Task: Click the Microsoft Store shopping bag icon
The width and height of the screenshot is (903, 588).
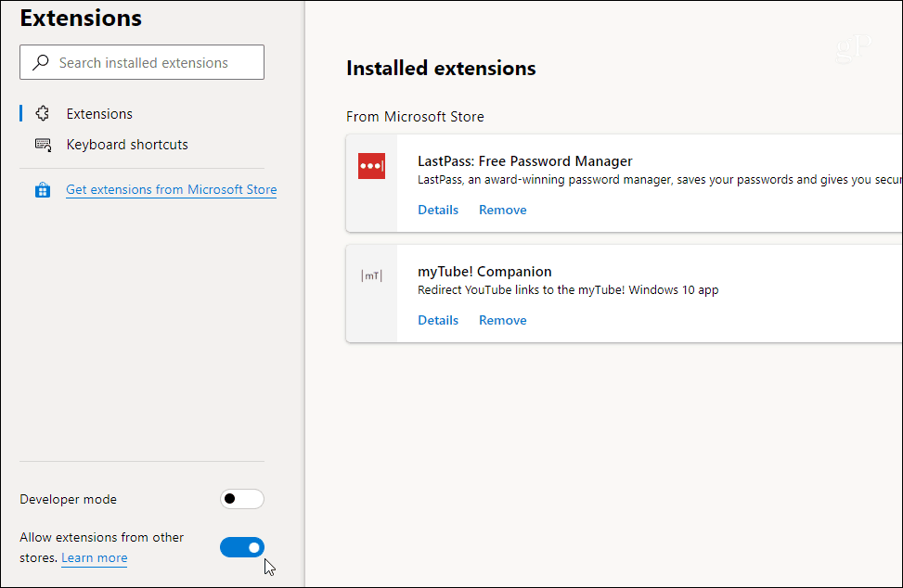Action: [42, 190]
